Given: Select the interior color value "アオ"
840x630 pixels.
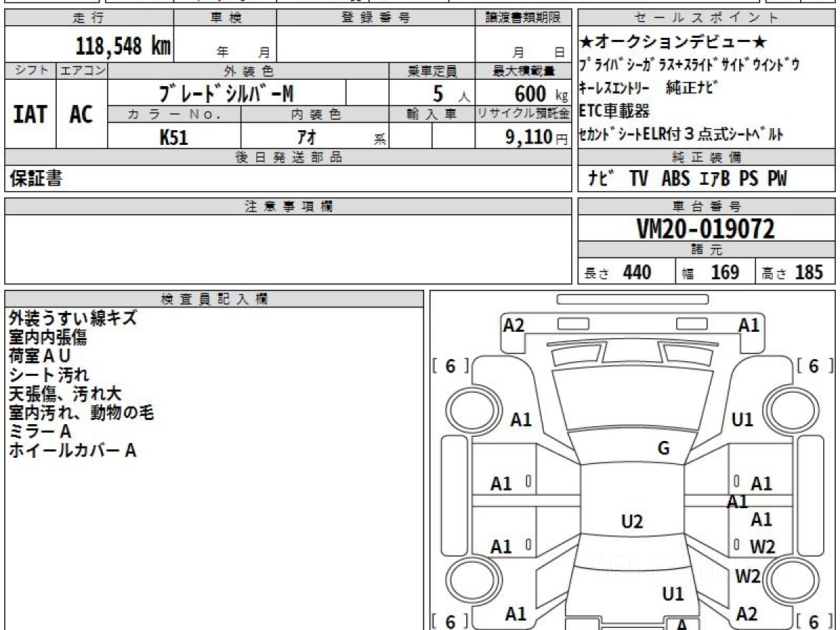Looking at the screenshot, I should pos(307,137).
